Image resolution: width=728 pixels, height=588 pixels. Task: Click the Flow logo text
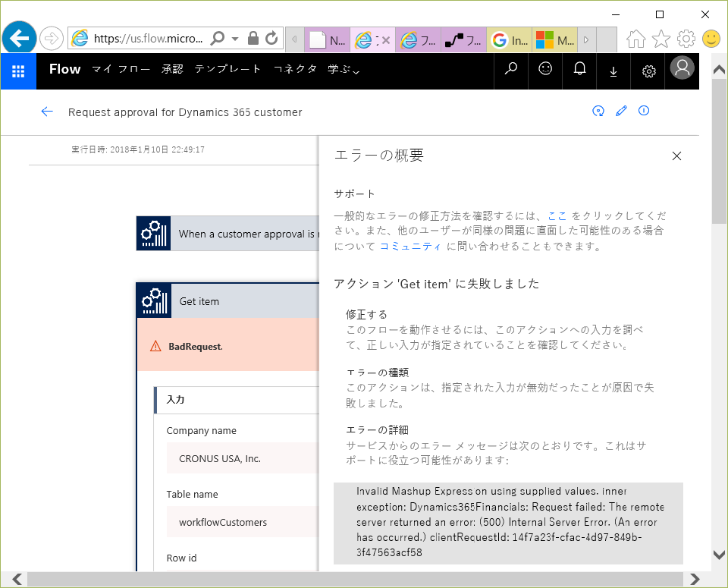click(65, 69)
